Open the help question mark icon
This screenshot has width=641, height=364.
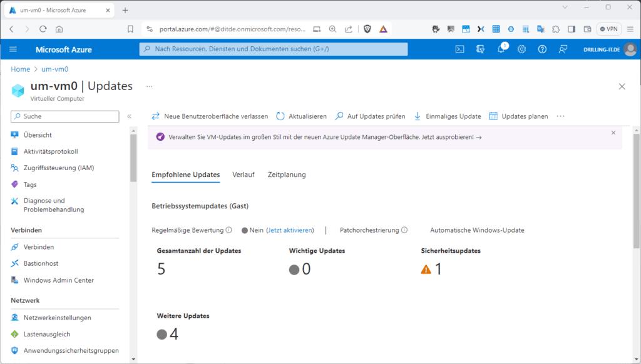tap(542, 49)
